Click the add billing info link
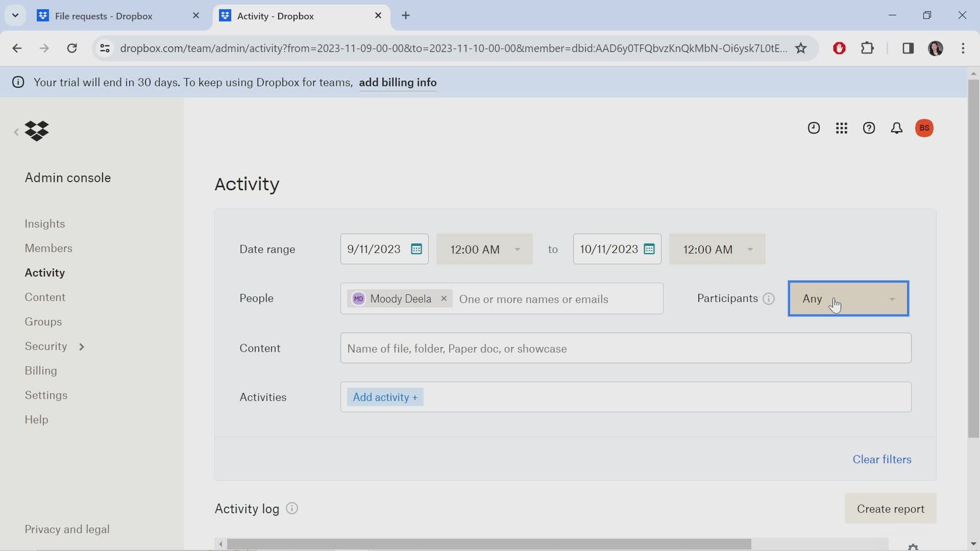Image resolution: width=980 pixels, height=551 pixels. [398, 83]
